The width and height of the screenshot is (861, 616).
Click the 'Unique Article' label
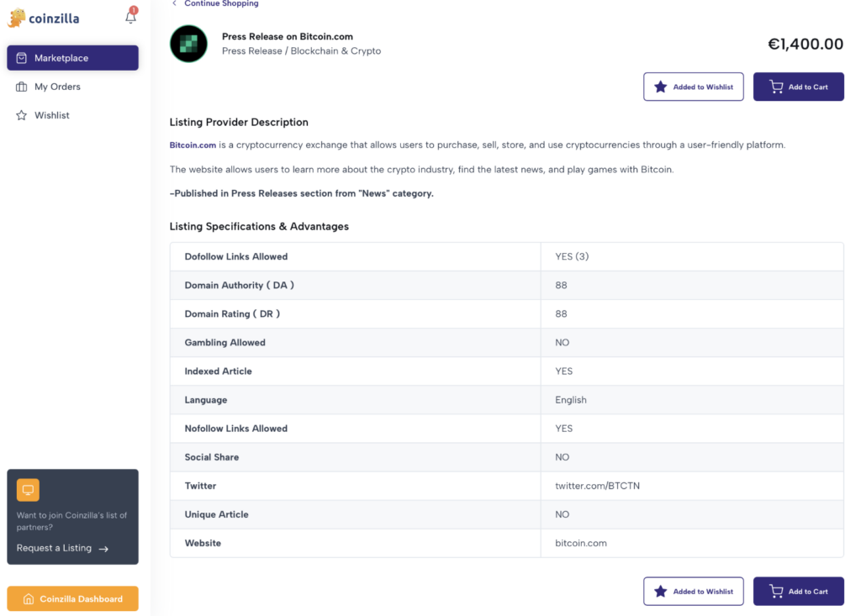tap(216, 514)
